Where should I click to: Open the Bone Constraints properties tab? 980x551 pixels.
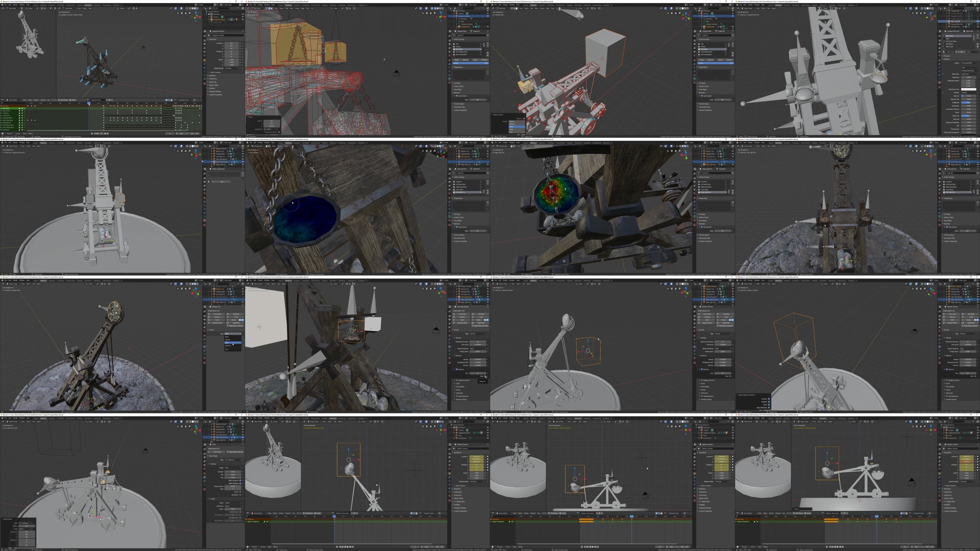coord(205,79)
